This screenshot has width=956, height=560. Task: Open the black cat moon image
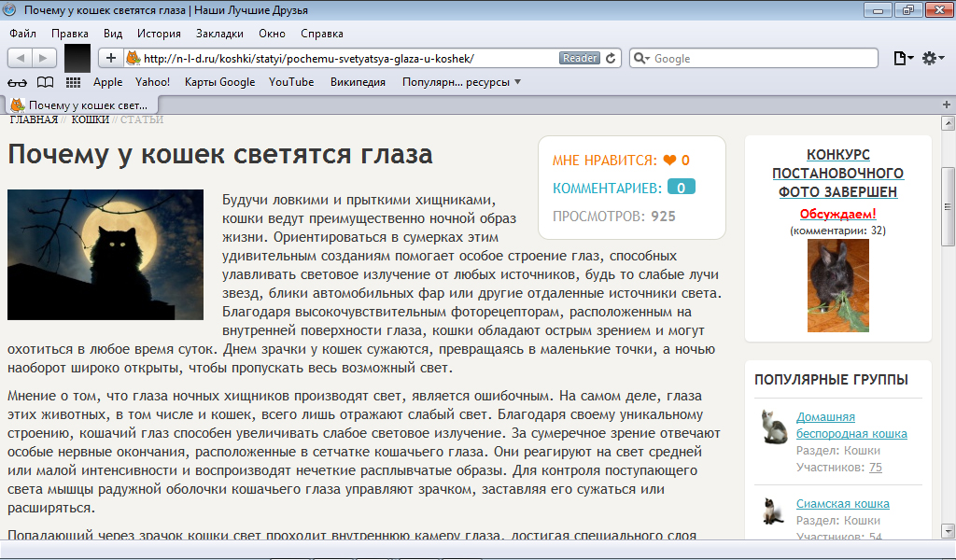105,255
